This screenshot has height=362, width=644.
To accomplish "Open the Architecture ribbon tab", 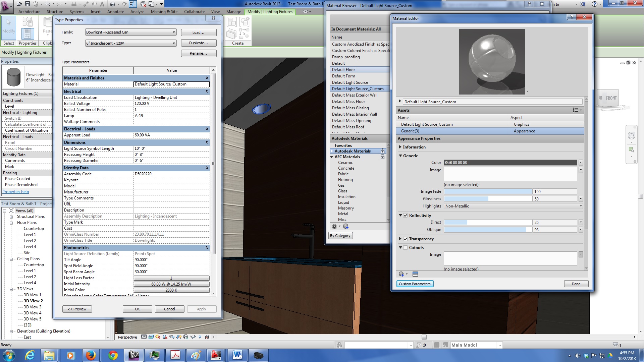I will tap(29, 11).
